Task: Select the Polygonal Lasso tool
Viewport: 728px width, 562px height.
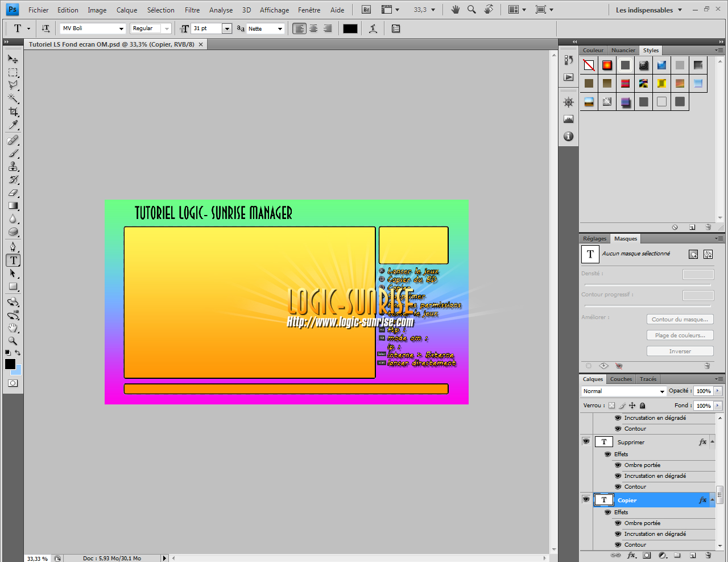Action: pos(13,85)
